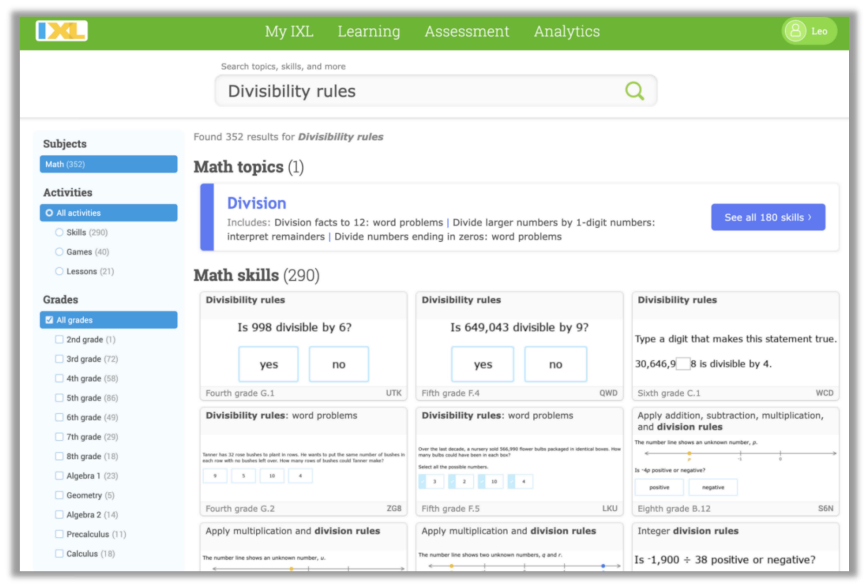Click the Divisibility rules search field
The width and height of the screenshot is (868, 588).
pos(436,91)
